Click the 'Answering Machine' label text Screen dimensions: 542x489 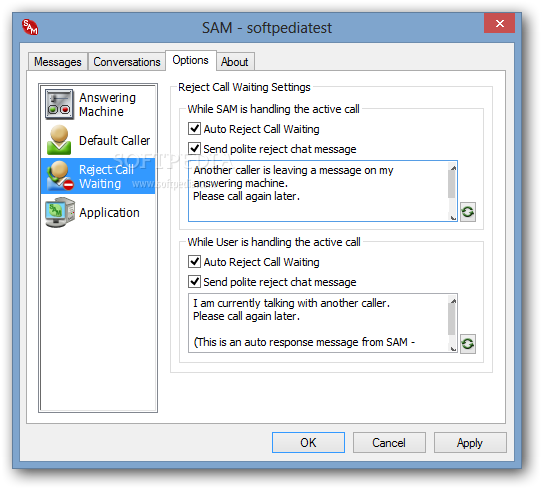coord(108,105)
